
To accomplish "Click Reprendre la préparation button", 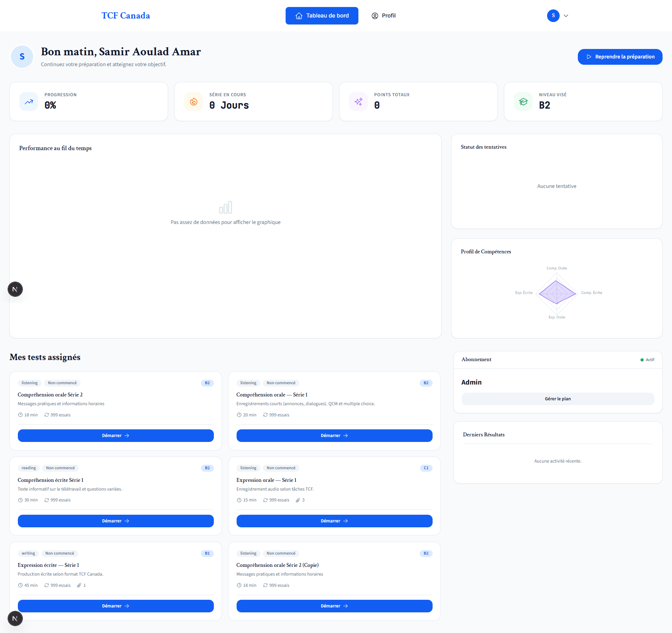I will [x=620, y=57].
